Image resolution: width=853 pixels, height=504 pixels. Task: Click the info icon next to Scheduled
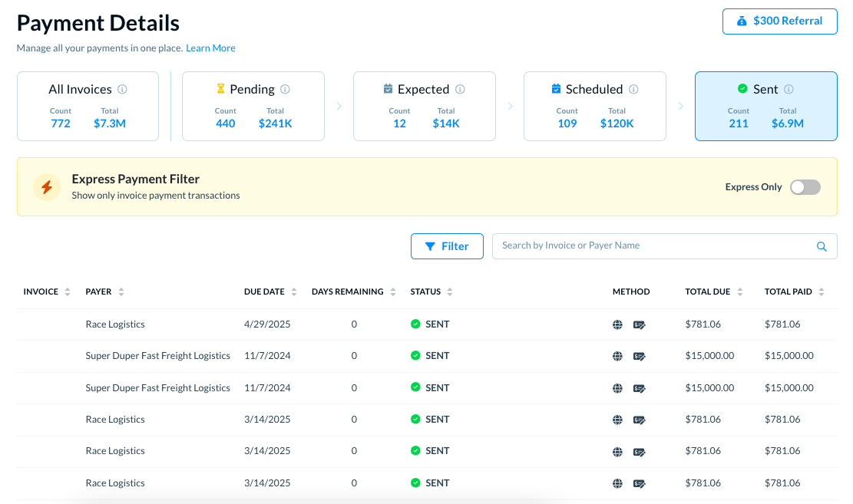tap(633, 90)
